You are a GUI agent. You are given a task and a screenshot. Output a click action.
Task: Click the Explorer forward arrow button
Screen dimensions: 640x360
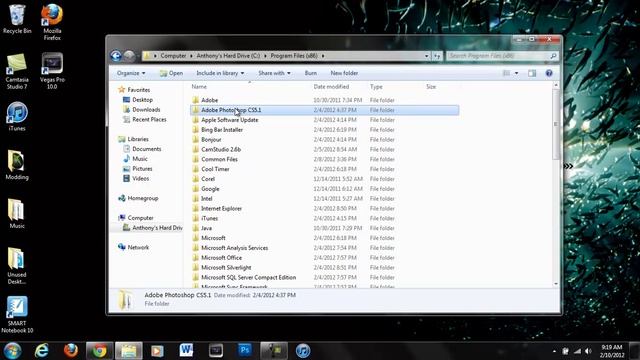129,56
